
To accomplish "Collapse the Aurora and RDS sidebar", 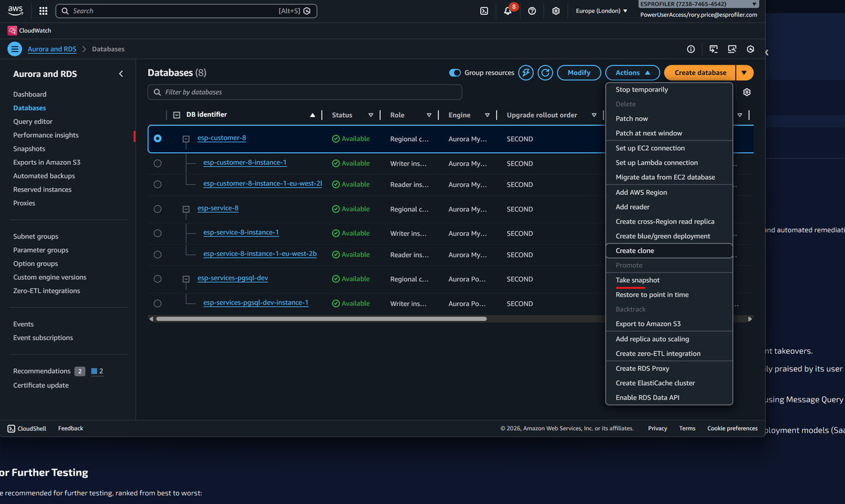I will click(x=121, y=74).
